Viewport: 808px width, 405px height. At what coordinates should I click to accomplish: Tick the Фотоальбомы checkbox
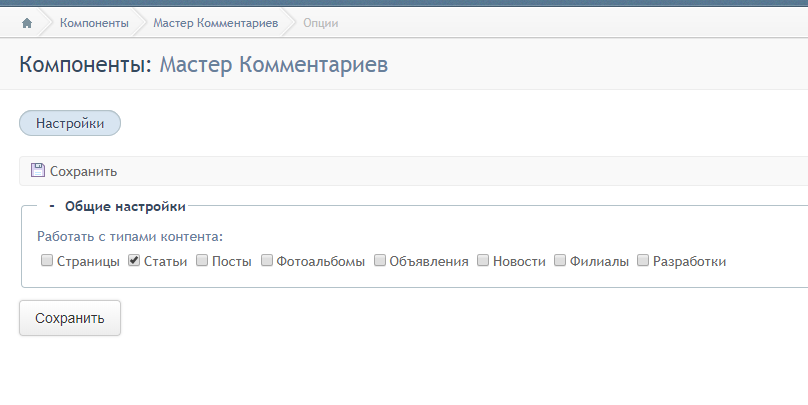266,260
